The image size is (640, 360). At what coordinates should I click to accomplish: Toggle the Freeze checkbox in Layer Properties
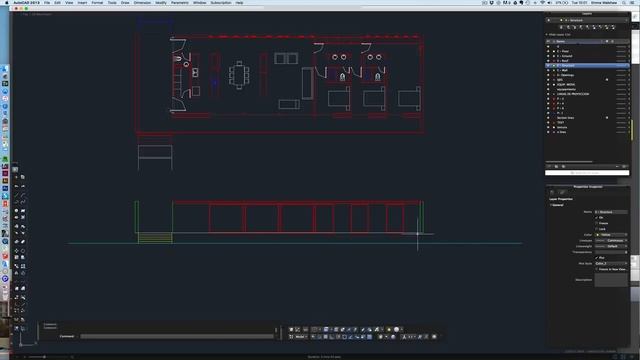coord(597,223)
